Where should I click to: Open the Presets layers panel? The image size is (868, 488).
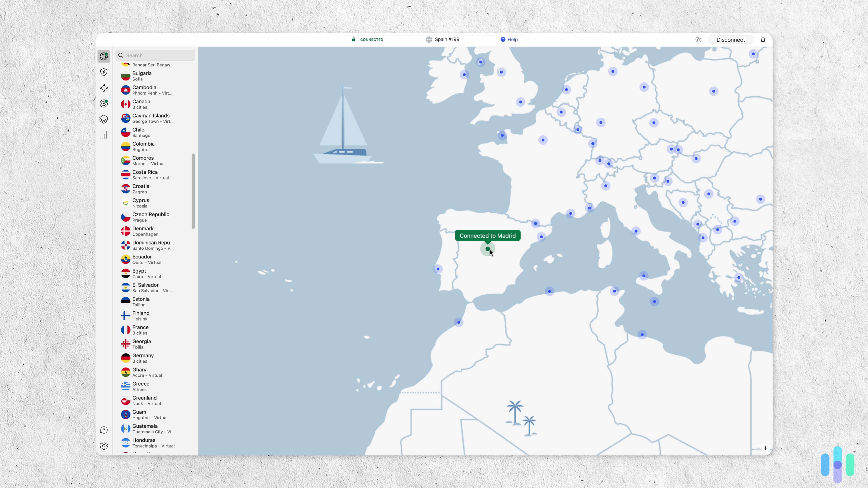(x=104, y=119)
